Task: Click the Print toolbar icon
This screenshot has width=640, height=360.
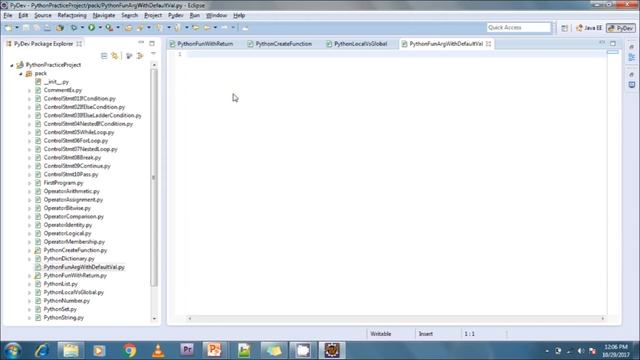Action: pos(48,28)
